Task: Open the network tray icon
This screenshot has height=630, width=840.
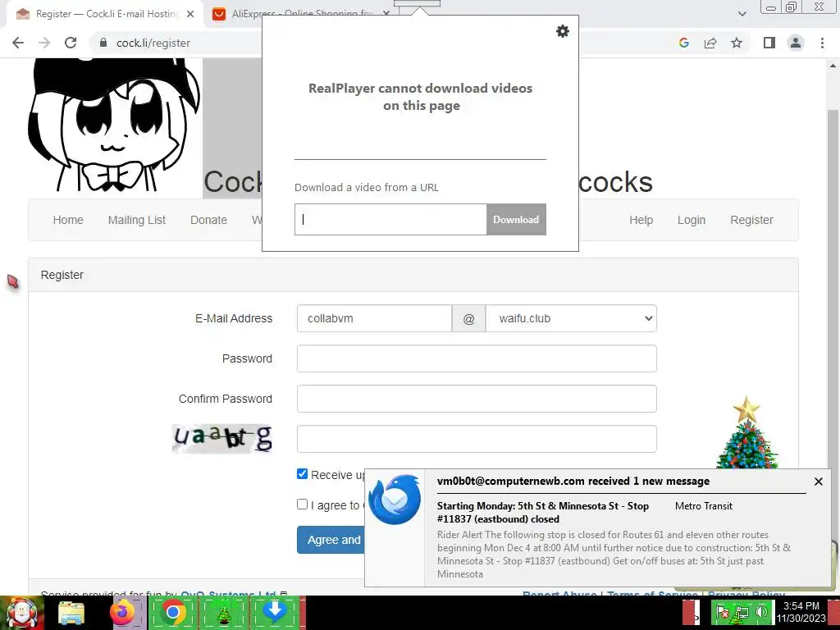Action: [x=742, y=612]
